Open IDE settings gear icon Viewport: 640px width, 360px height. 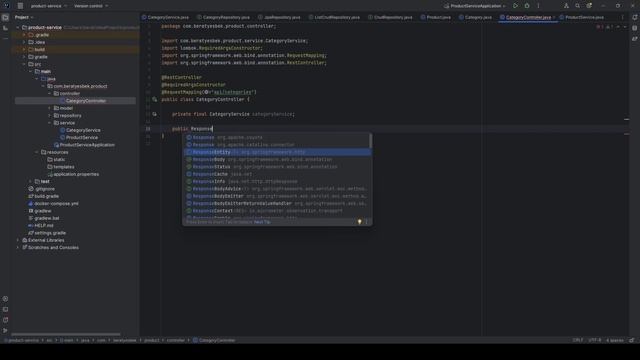pos(589,6)
